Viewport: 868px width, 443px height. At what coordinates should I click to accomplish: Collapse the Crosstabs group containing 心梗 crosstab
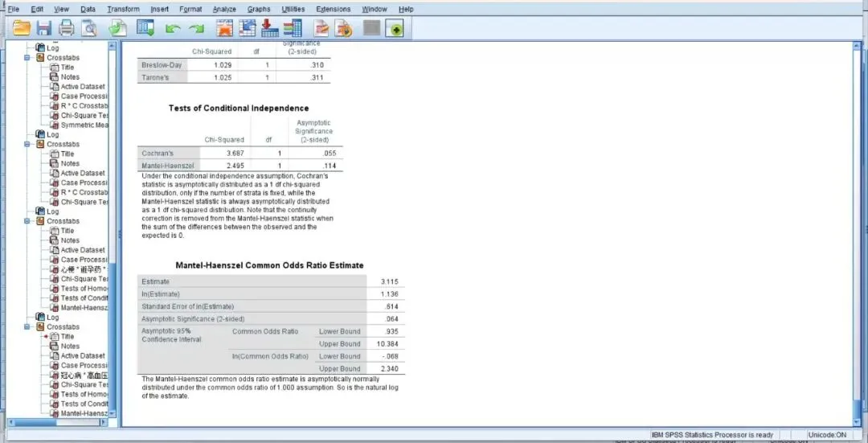27,221
